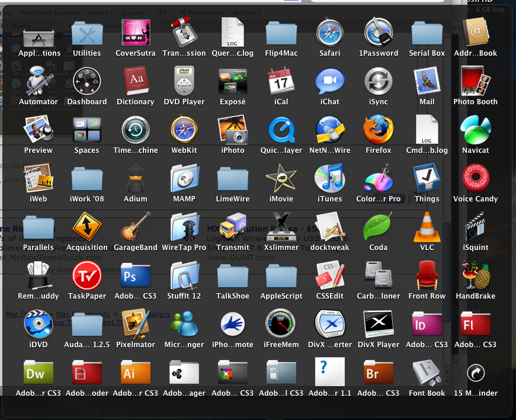Launch Voice Candy
The image size is (516, 420).
pos(476,178)
